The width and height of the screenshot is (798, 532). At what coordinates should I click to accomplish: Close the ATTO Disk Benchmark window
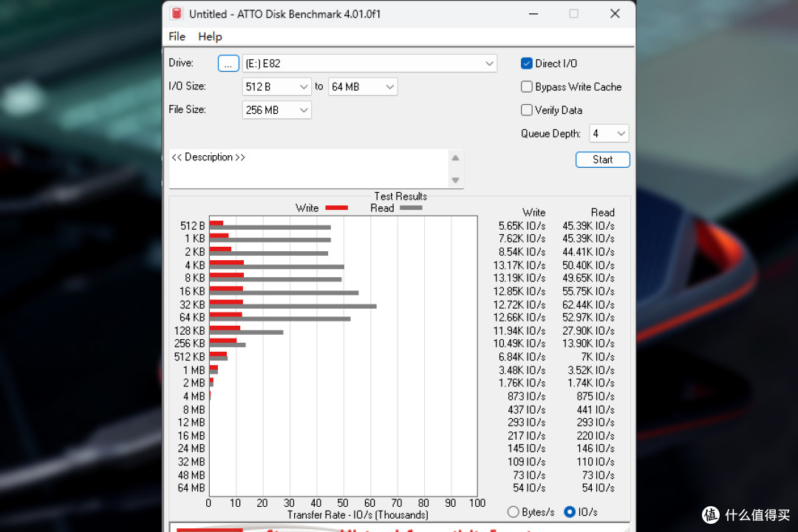[615, 14]
